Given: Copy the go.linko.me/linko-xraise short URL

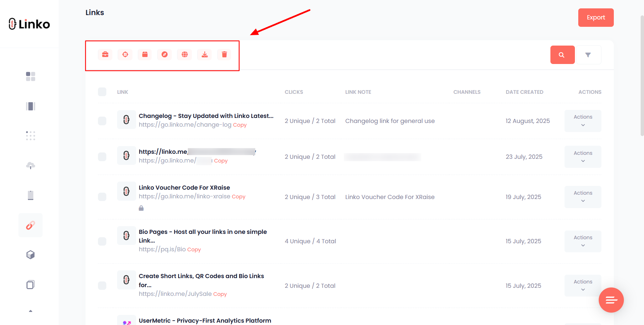Looking at the screenshot, I should [x=238, y=197].
